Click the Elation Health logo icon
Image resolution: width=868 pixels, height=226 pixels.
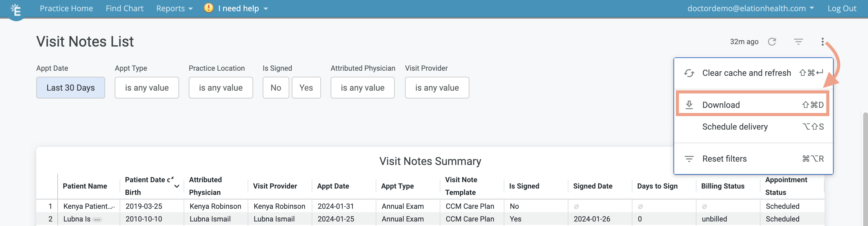coord(16,9)
